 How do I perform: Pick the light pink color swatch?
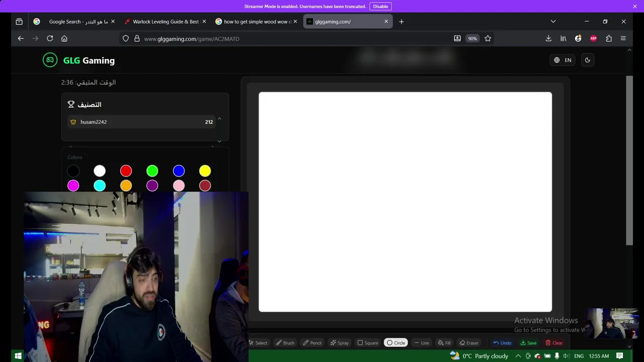(179, 186)
